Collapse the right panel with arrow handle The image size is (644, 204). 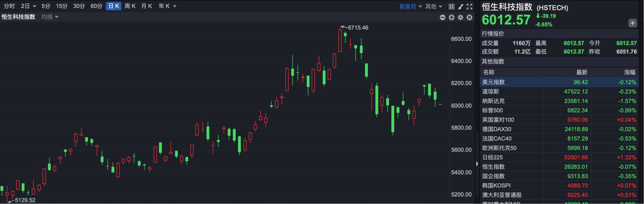tap(477, 164)
